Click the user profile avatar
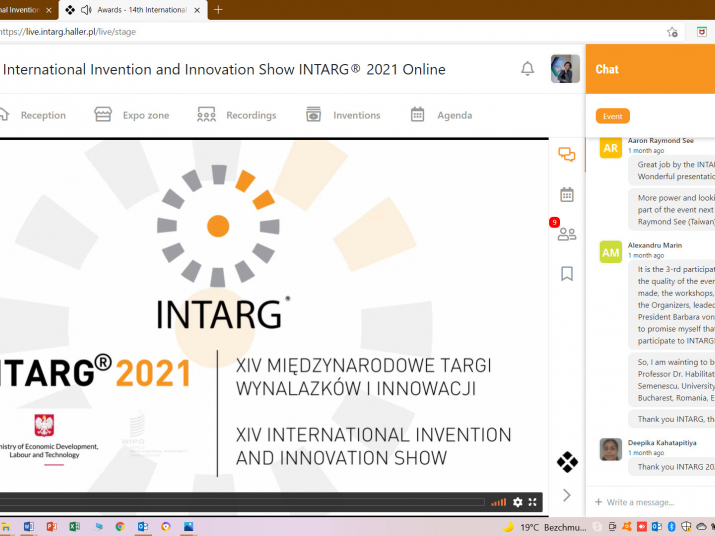 (x=565, y=69)
